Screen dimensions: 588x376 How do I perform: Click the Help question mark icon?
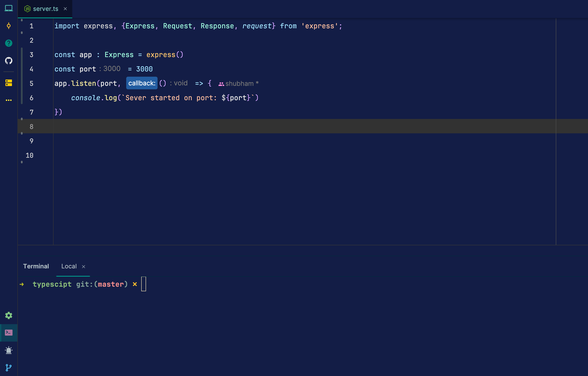(9, 43)
